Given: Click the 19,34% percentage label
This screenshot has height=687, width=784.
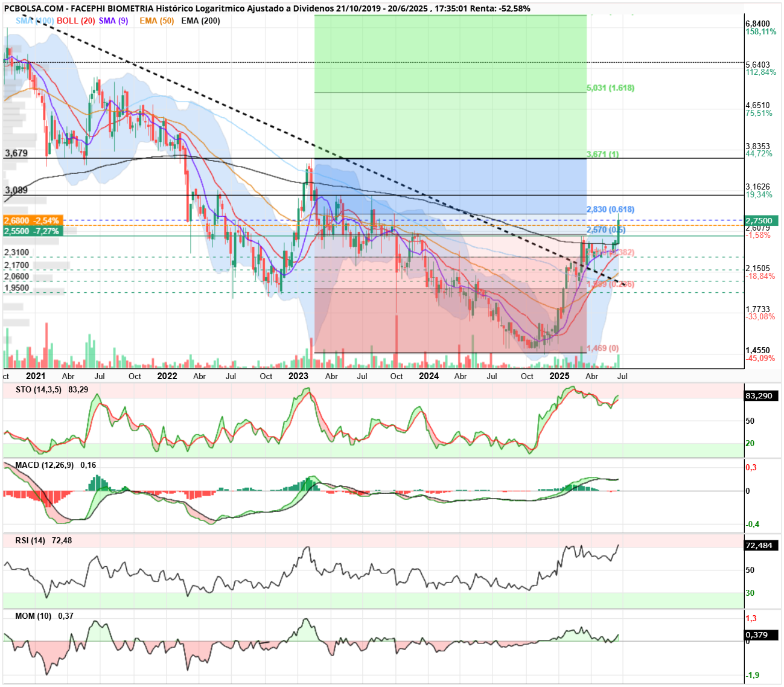Looking at the screenshot, I should click(x=759, y=194).
